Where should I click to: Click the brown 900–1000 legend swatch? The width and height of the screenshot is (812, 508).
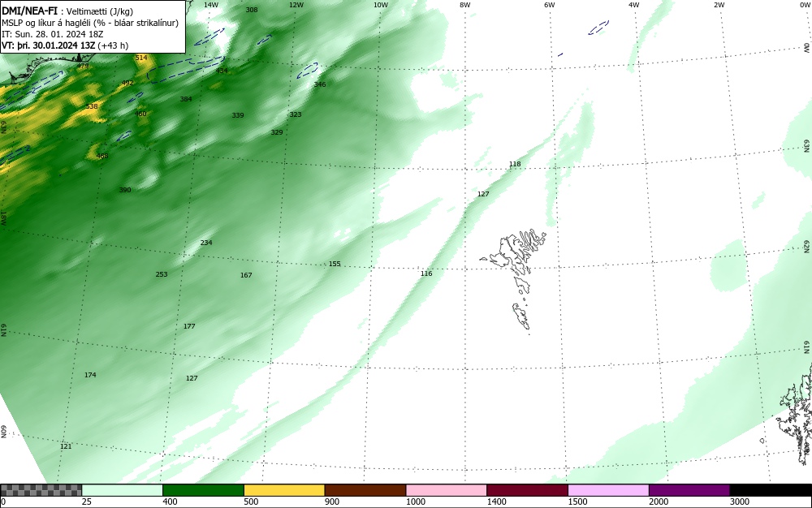(365, 490)
